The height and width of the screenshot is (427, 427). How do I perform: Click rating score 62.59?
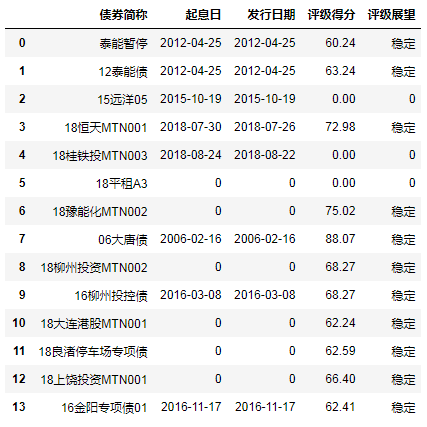click(x=340, y=351)
